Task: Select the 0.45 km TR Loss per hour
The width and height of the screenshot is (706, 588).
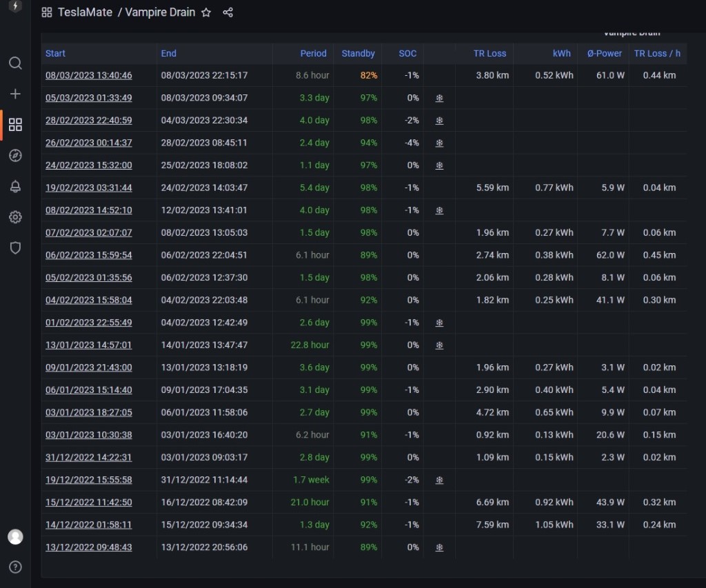Action: 659,255
